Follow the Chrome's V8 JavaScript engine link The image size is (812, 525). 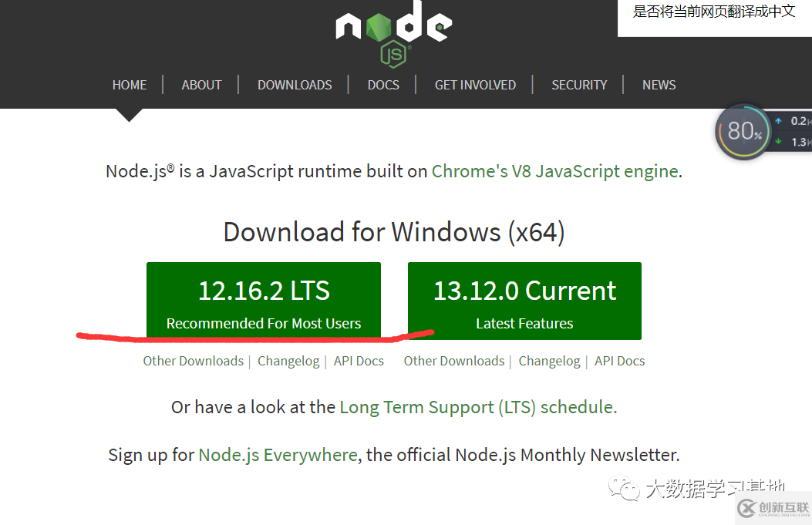coord(554,171)
